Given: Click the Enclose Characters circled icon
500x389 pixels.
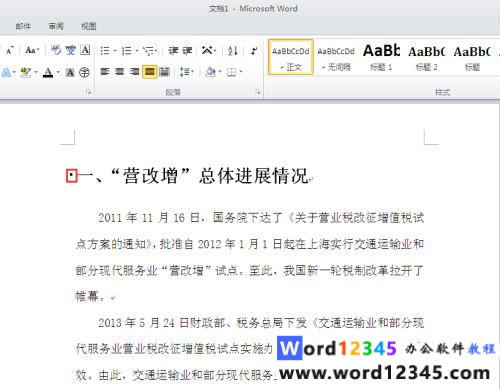Looking at the screenshot, I should (84, 72).
